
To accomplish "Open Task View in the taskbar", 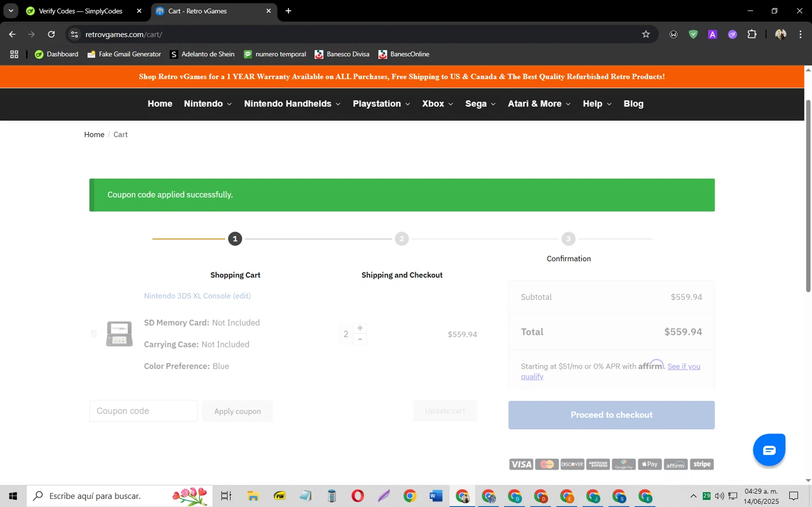I will tap(226, 496).
